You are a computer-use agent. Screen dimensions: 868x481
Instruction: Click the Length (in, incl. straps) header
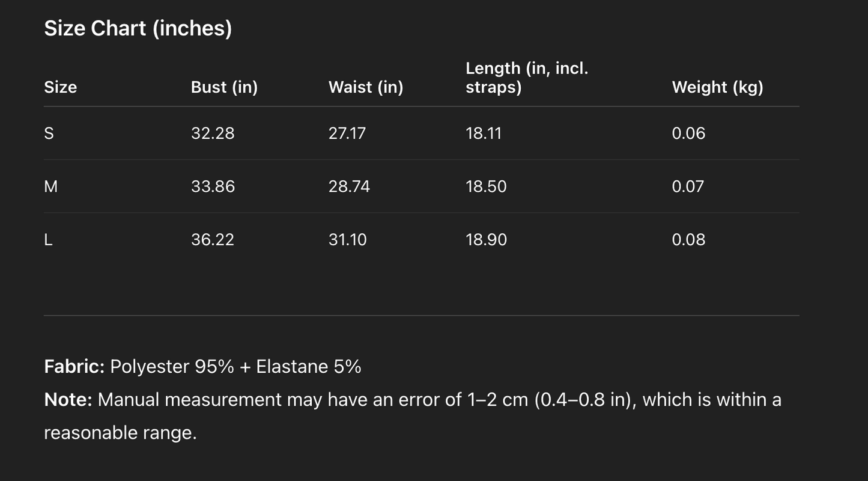click(x=526, y=78)
